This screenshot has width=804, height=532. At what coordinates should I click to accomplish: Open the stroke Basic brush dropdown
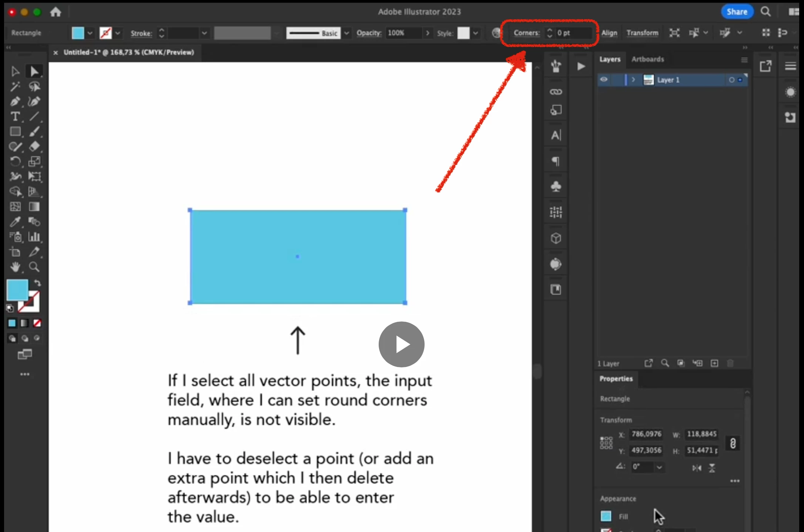click(x=346, y=33)
